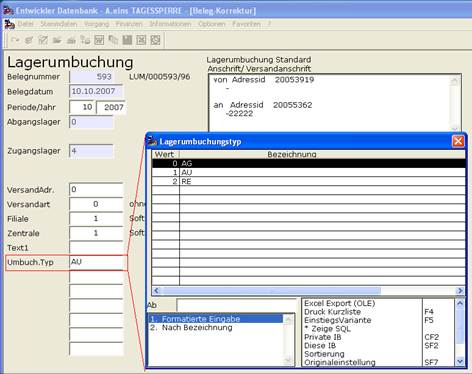Viewport: 472px width, 374px height.
Task: Click the document icon left of Datei menu
Action: pos(10,24)
